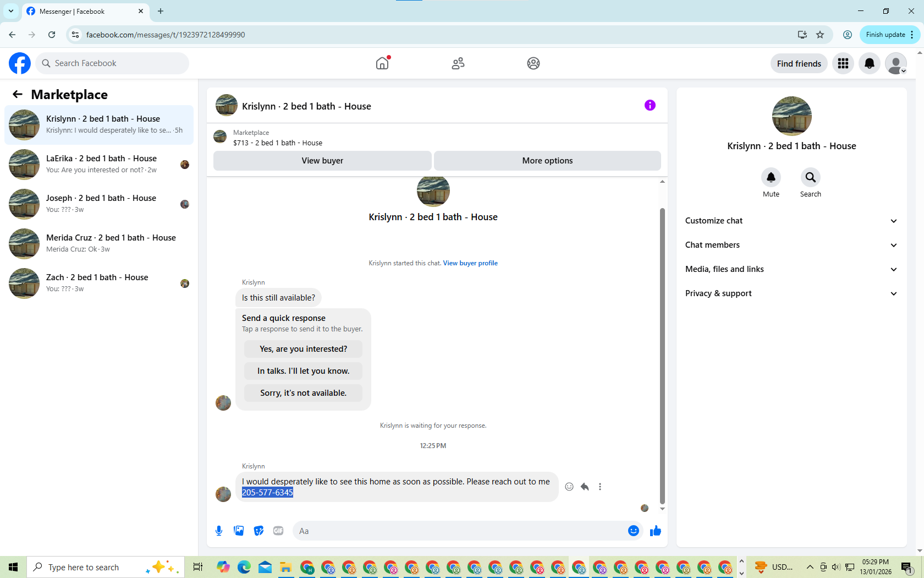Expand the Customize chat section
The width and height of the screenshot is (924, 578).
pyautogui.click(x=791, y=221)
